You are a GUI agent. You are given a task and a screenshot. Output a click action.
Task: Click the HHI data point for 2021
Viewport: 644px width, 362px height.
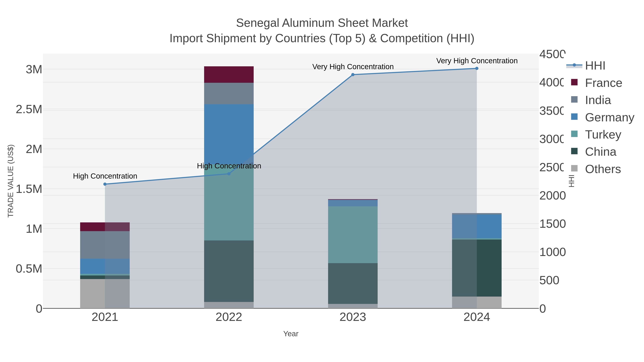pos(105,184)
